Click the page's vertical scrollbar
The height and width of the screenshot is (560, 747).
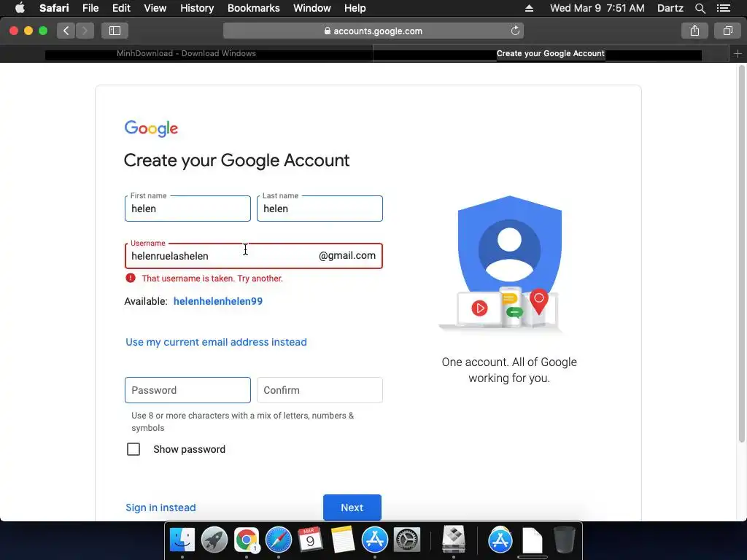[741, 254]
